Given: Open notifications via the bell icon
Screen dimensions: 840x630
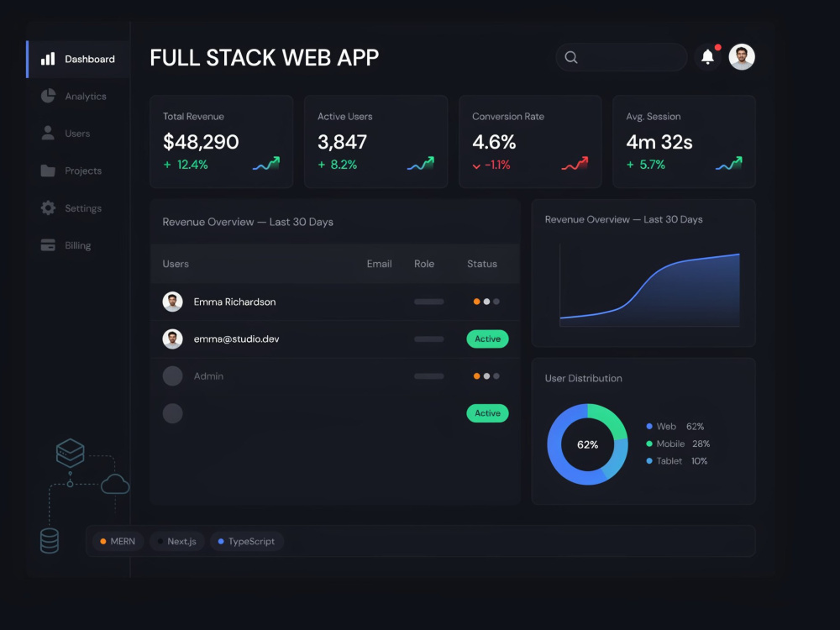Looking at the screenshot, I should tap(707, 57).
